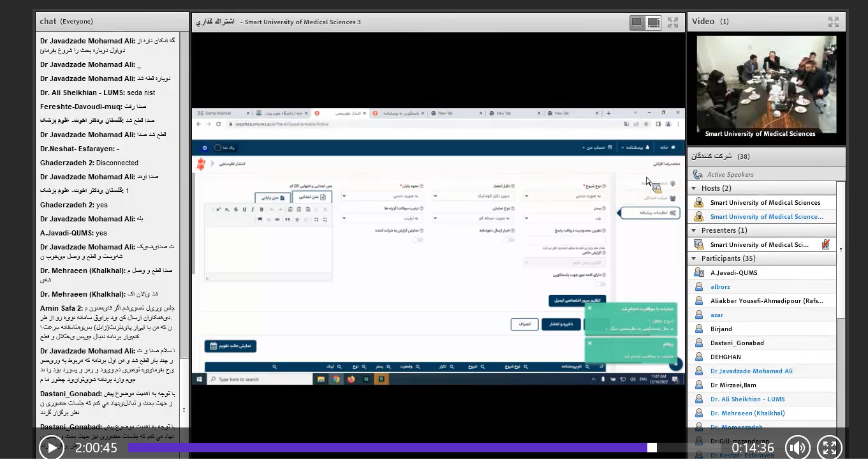This screenshot has width=868, height=460.
Task: Open the نوع شروع dropdown
Action: (x=564, y=197)
